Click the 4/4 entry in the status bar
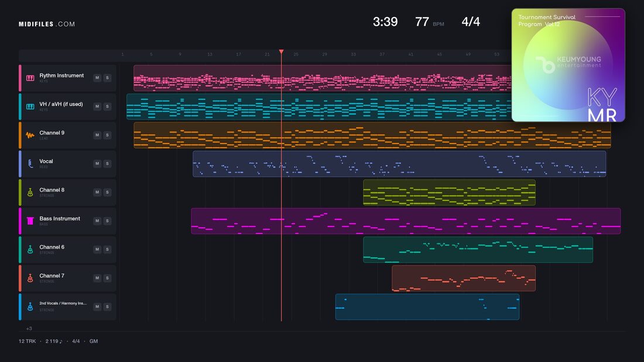This screenshot has height=362, width=644. tap(76, 341)
